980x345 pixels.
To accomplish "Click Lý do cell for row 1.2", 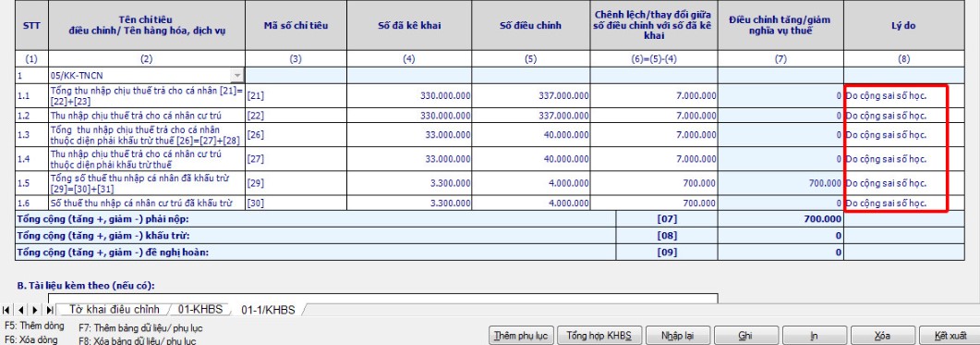I will 903,116.
